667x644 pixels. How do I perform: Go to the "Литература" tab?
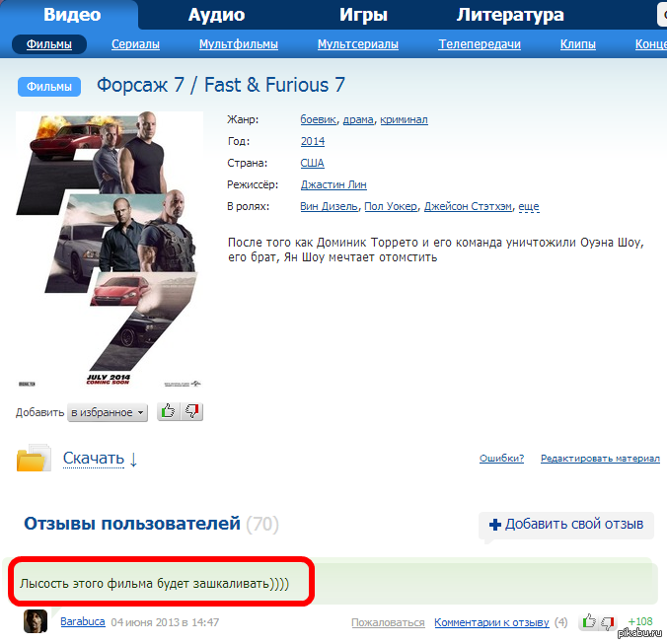(x=510, y=15)
